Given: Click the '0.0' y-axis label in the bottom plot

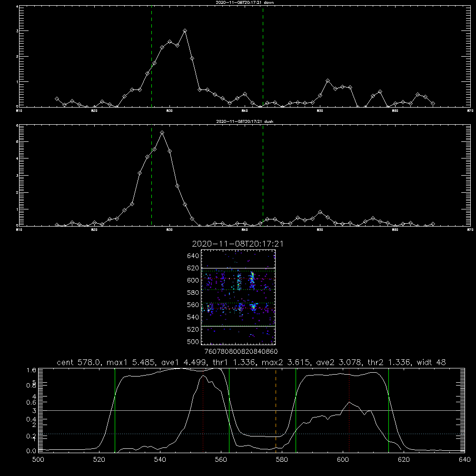Looking at the screenshot, I should tap(31, 451).
